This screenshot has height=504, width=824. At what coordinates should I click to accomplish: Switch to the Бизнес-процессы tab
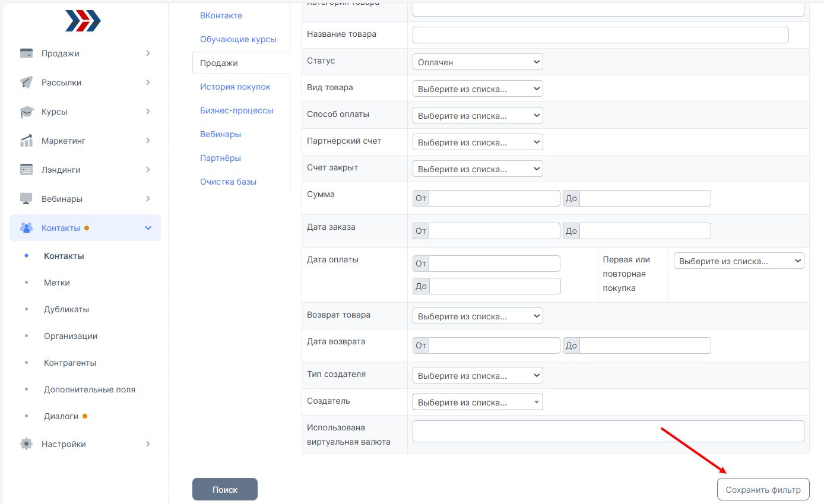click(x=237, y=110)
